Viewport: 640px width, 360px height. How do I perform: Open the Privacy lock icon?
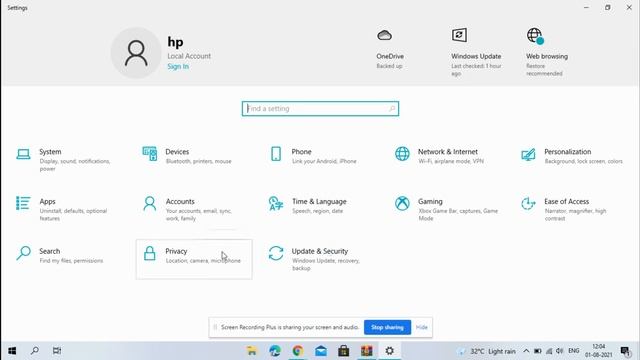tap(150, 253)
